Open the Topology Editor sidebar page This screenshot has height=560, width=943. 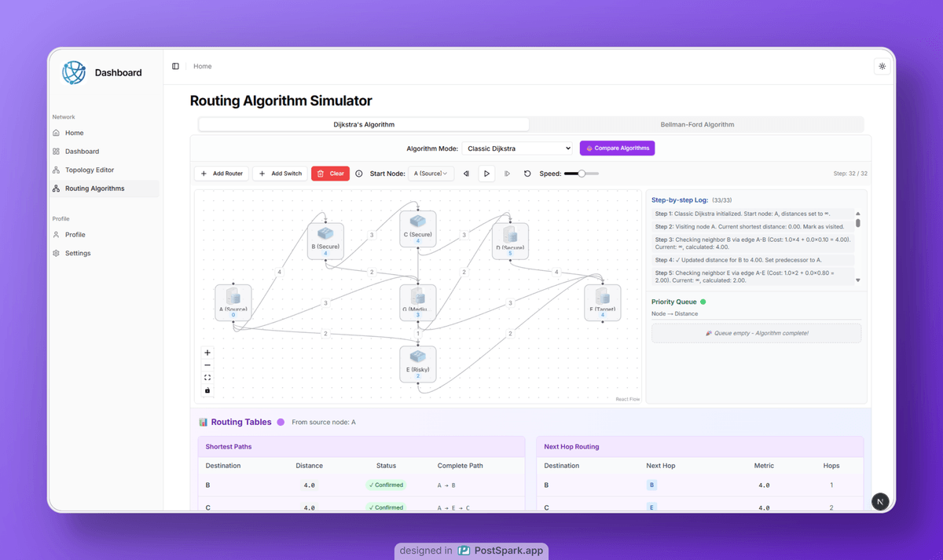(90, 170)
